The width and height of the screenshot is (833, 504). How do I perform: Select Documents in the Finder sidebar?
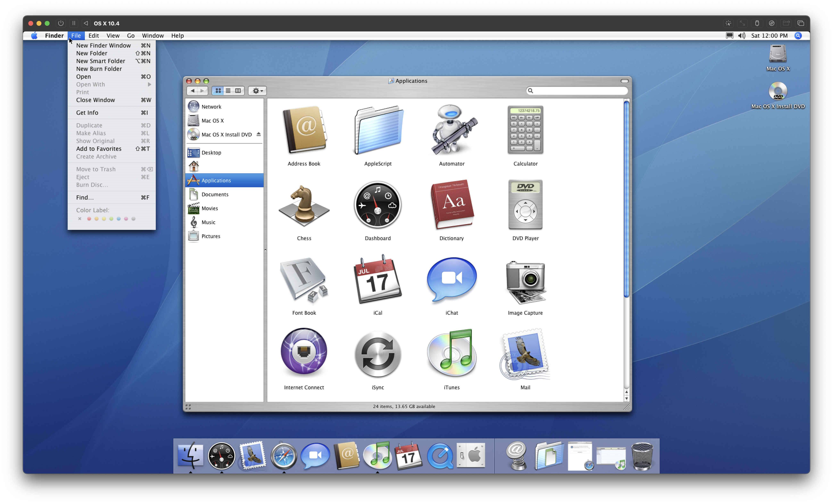224,194
